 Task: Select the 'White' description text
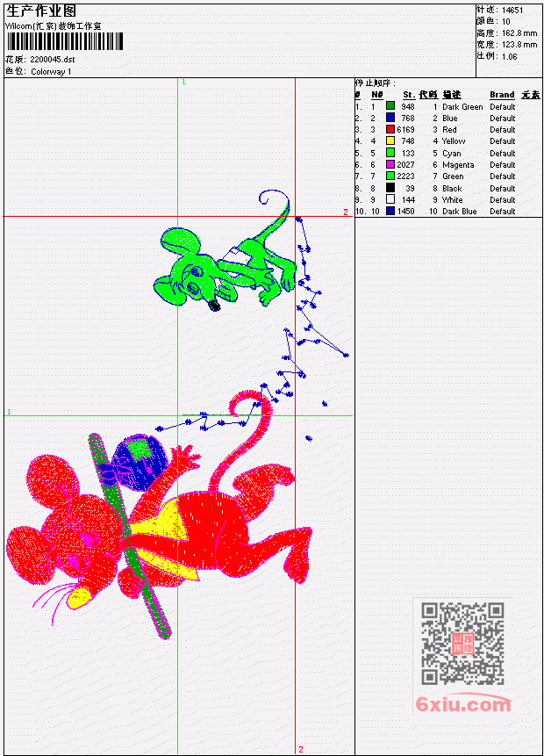pyautogui.click(x=453, y=200)
